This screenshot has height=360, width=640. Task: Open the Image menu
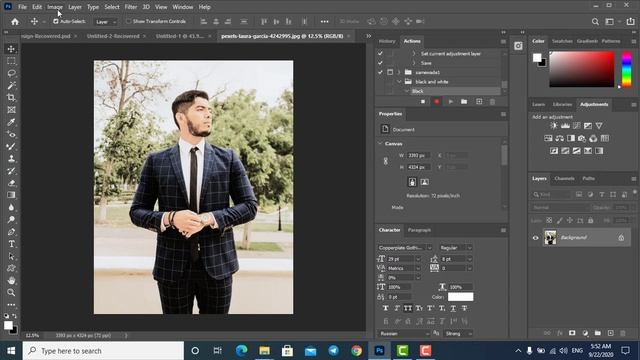(x=55, y=7)
